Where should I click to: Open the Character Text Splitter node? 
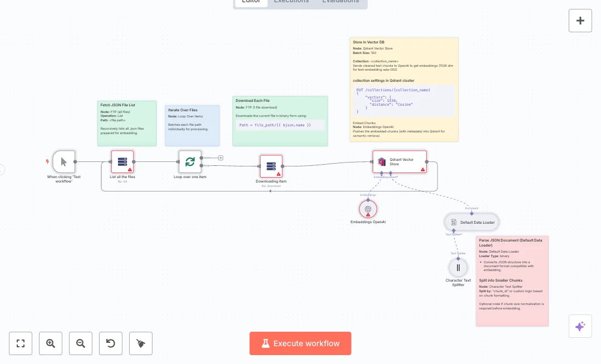(458, 268)
